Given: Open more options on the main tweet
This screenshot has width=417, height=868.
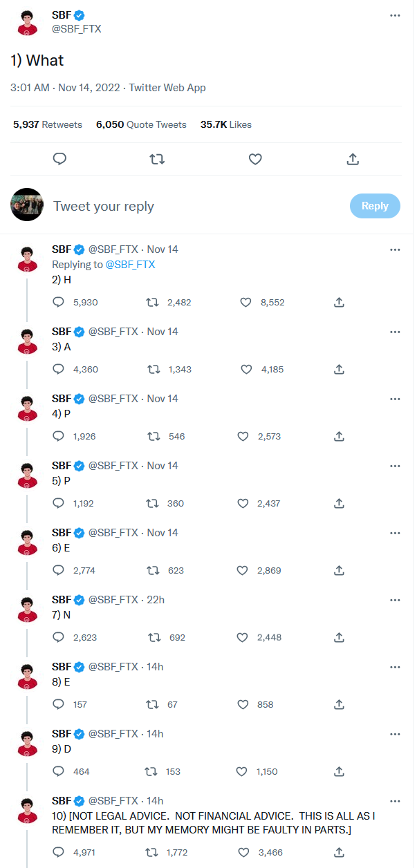Looking at the screenshot, I should click(395, 15).
